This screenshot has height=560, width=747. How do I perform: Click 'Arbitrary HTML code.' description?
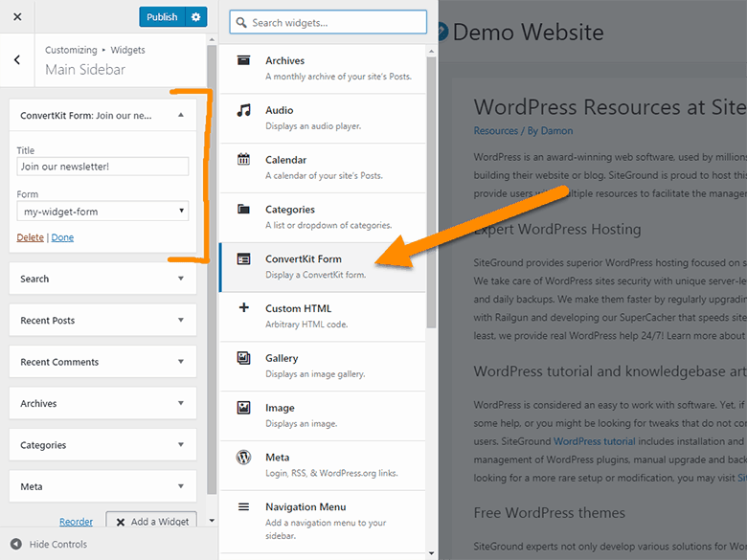click(x=306, y=325)
